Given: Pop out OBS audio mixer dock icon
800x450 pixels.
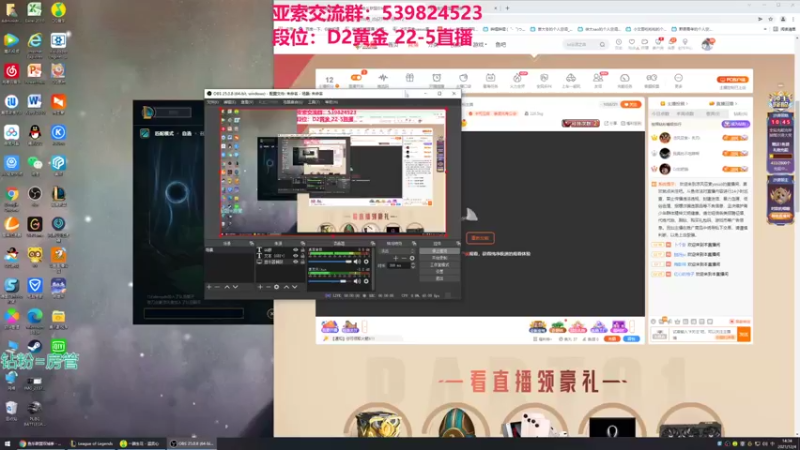Looking at the screenshot, I should 372,243.
